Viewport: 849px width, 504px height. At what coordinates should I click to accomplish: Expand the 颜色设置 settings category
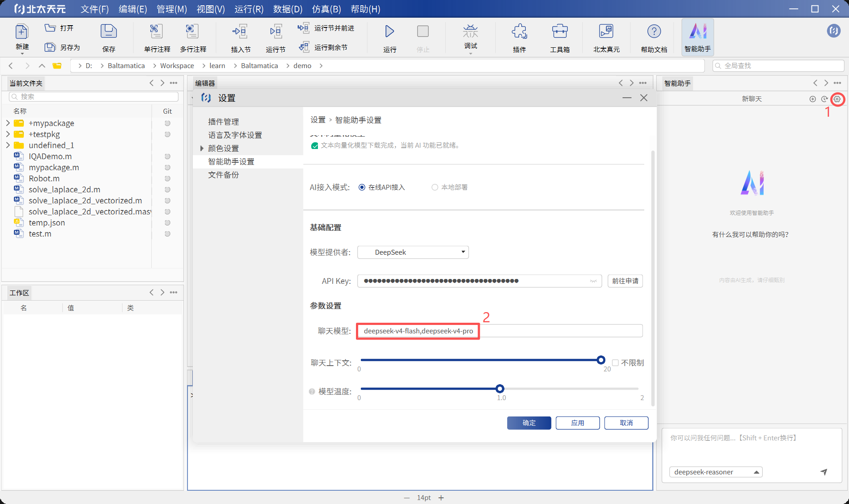[202, 148]
